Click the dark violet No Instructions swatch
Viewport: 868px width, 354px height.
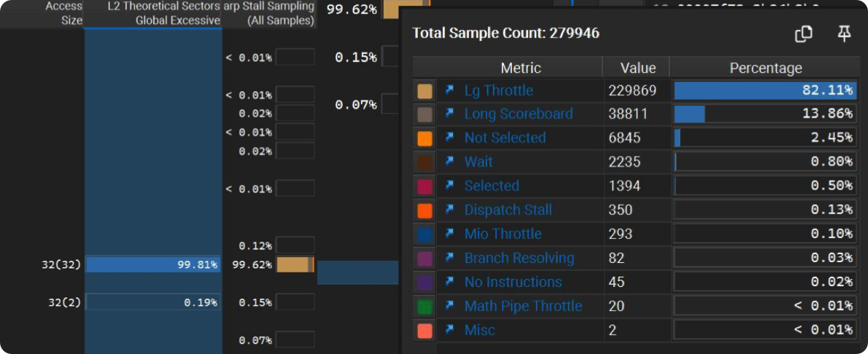pos(425,283)
